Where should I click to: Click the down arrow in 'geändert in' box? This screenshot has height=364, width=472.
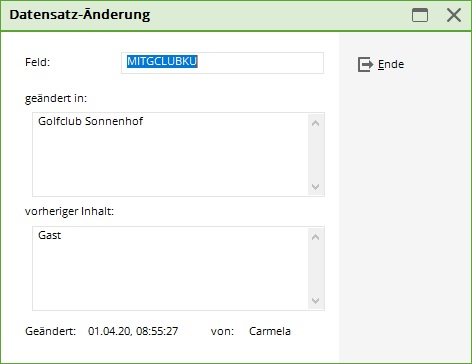(315, 187)
